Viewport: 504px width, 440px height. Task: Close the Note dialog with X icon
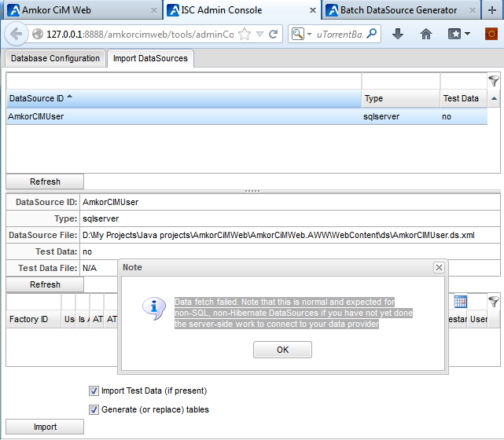(439, 268)
